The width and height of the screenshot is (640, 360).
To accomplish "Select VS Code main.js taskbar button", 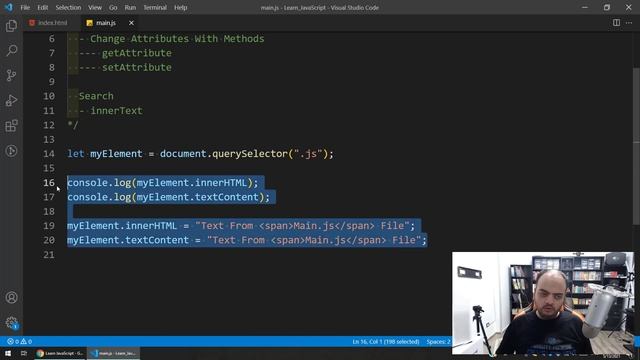I will tap(113, 353).
